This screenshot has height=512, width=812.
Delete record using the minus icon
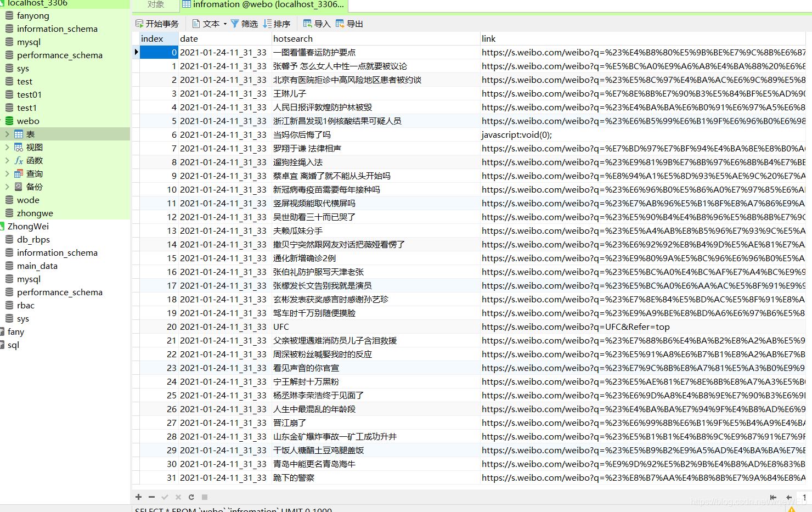151,497
